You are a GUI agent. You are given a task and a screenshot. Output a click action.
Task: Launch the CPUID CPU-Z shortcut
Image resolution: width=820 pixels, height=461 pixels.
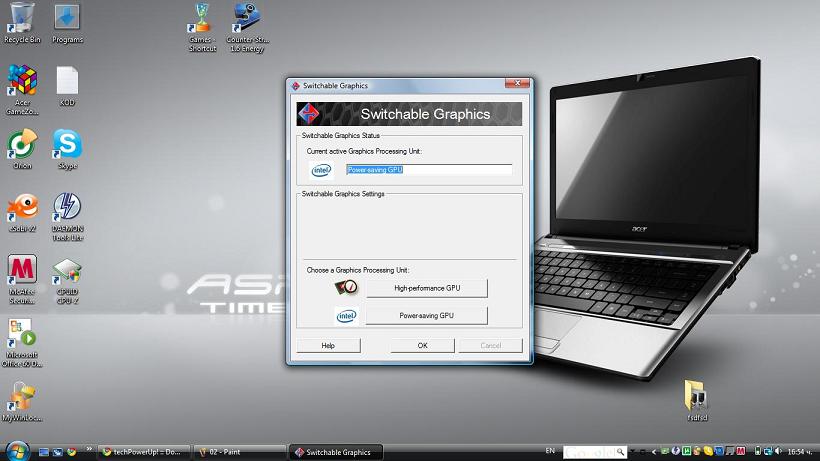[x=67, y=281]
